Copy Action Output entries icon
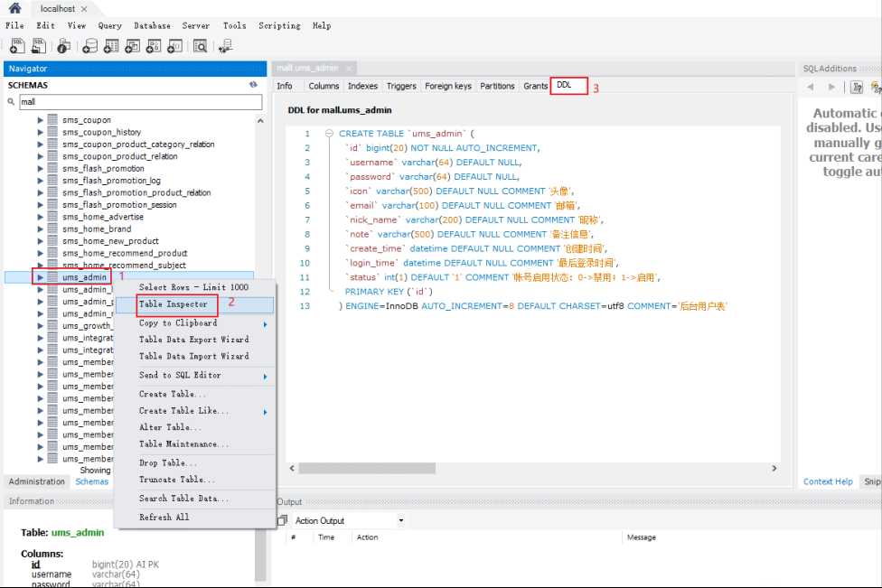The height and width of the screenshot is (588, 882). (282, 520)
